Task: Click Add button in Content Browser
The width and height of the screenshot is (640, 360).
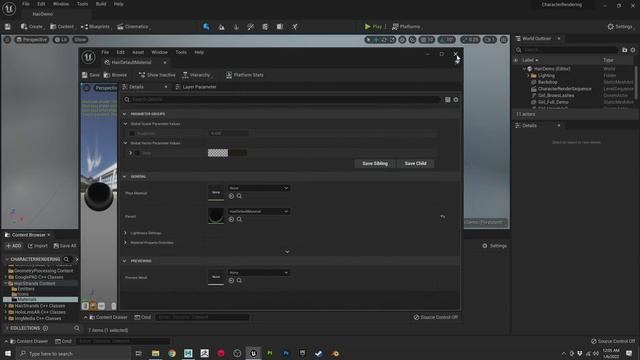Action: 13,246
